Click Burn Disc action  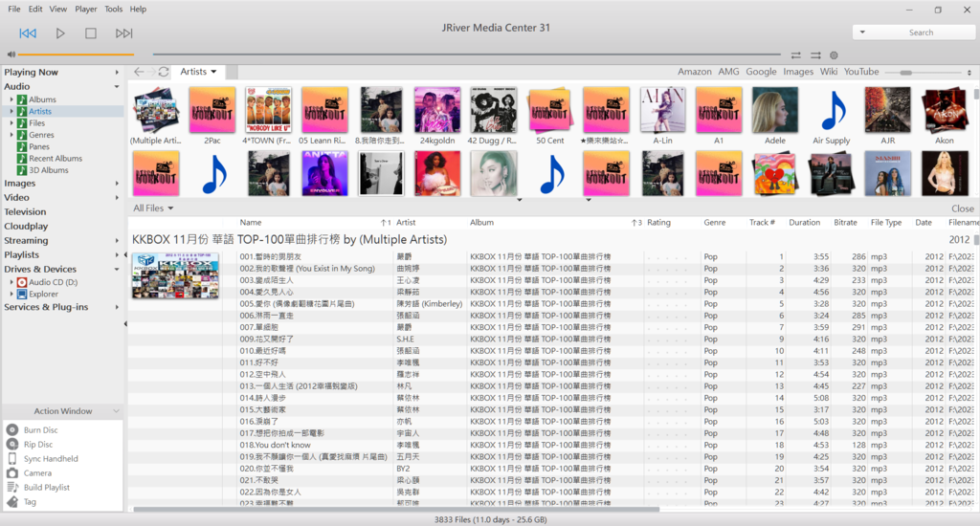coord(40,430)
